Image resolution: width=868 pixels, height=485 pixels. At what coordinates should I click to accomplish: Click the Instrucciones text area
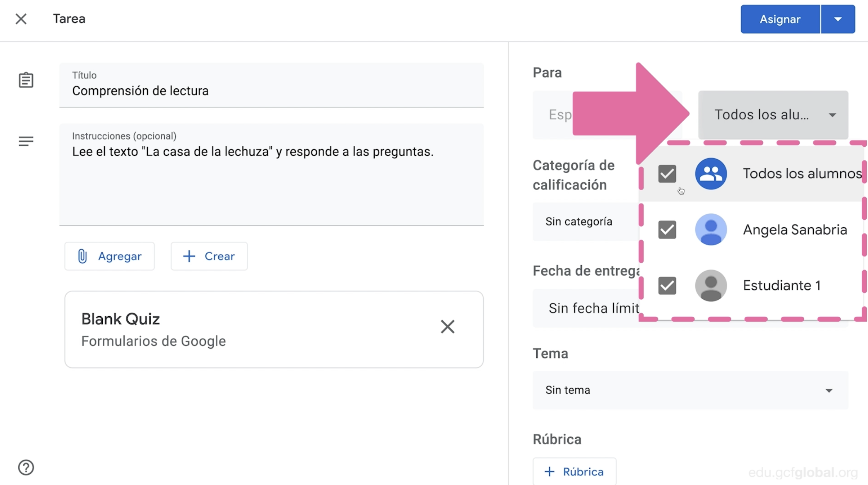271,175
